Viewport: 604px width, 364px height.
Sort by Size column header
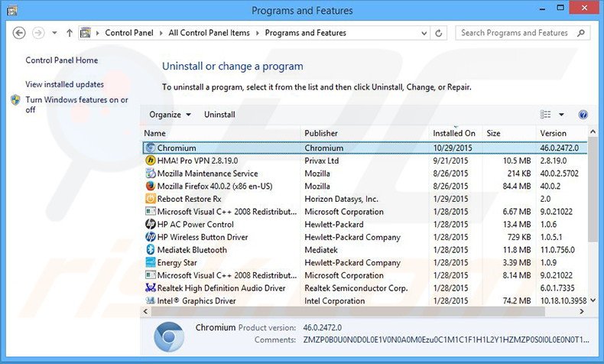(x=493, y=133)
